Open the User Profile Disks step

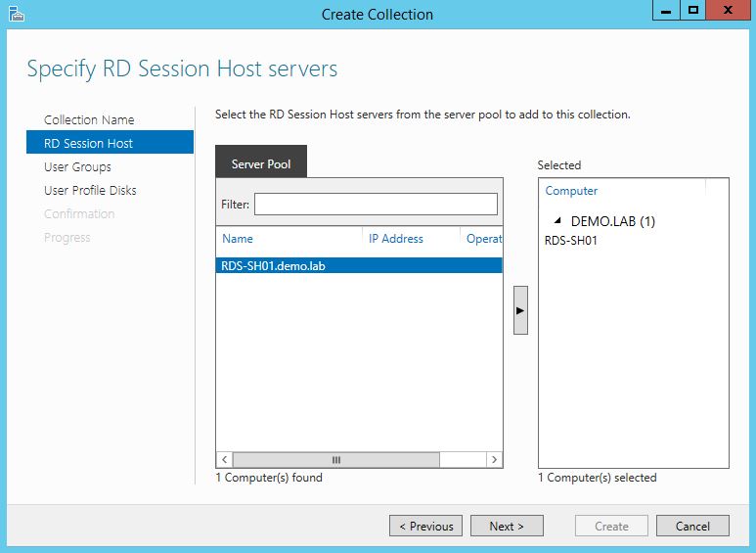(x=90, y=190)
